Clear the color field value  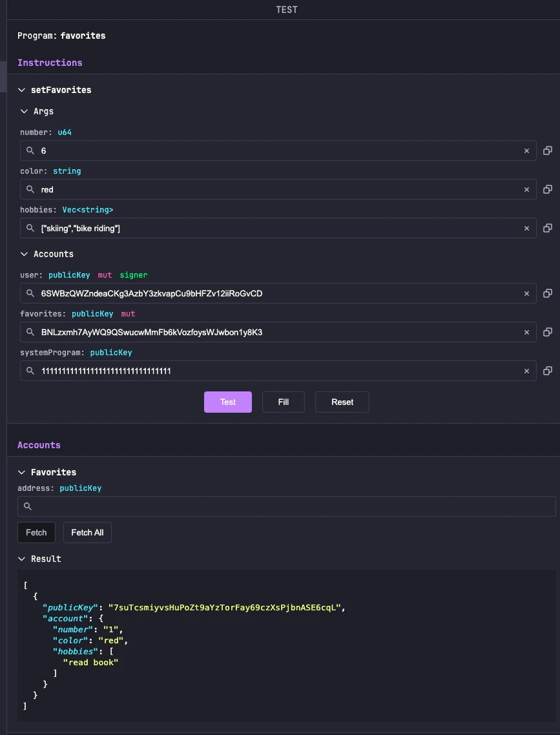[x=526, y=190]
